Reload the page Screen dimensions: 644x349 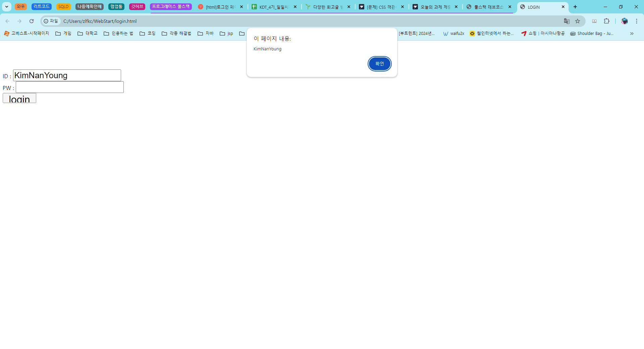32,21
